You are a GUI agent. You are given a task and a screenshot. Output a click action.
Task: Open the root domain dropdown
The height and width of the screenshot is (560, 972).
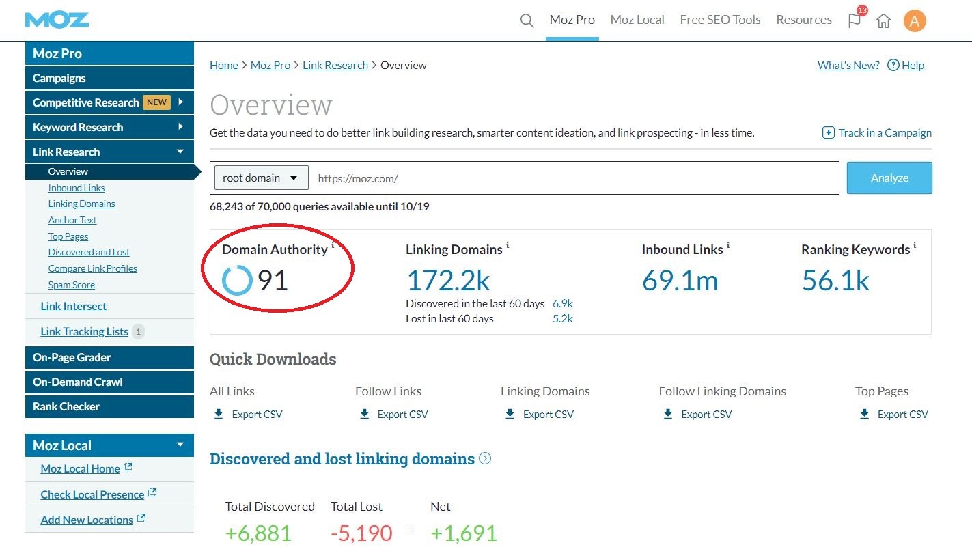click(x=261, y=178)
